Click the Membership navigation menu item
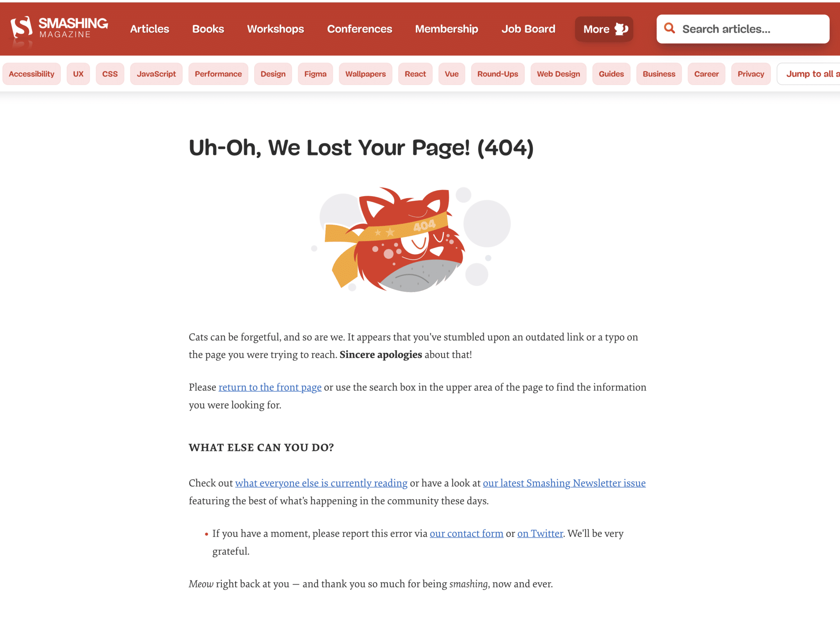Image resolution: width=840 pixels, height=630 pixels. [x=447, y=28]
